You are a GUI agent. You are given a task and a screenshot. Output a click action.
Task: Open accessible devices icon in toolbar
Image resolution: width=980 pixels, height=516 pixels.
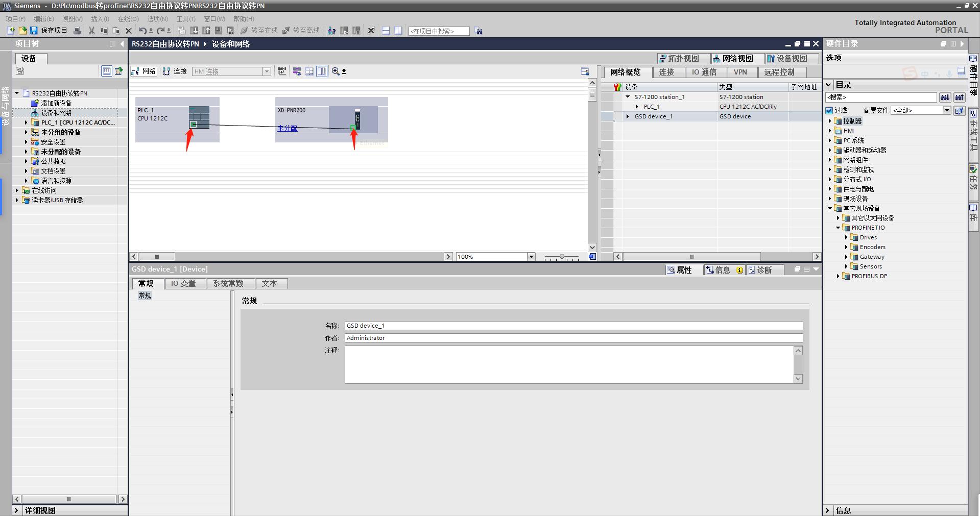click(331, 31)
